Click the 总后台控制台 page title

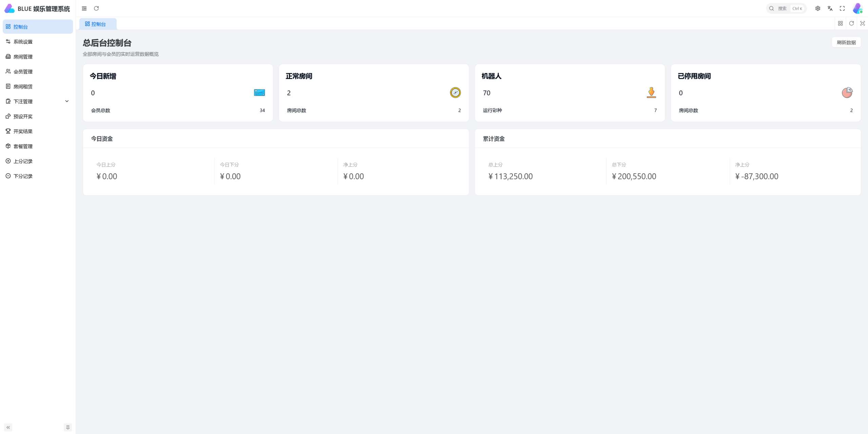pyautogui.click(x=107, y=43)
